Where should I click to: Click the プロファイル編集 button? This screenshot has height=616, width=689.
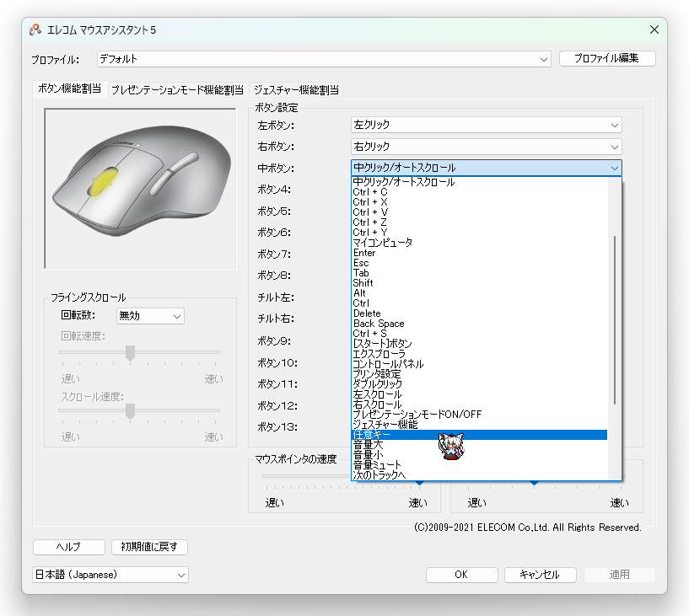(606, 58)
